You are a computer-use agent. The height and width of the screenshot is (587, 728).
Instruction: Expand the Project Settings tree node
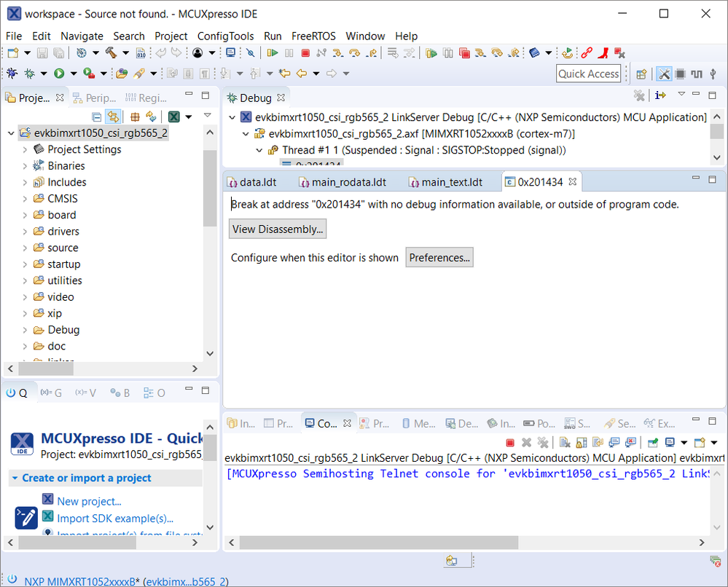pyautogui.click(x=25, y=149)
